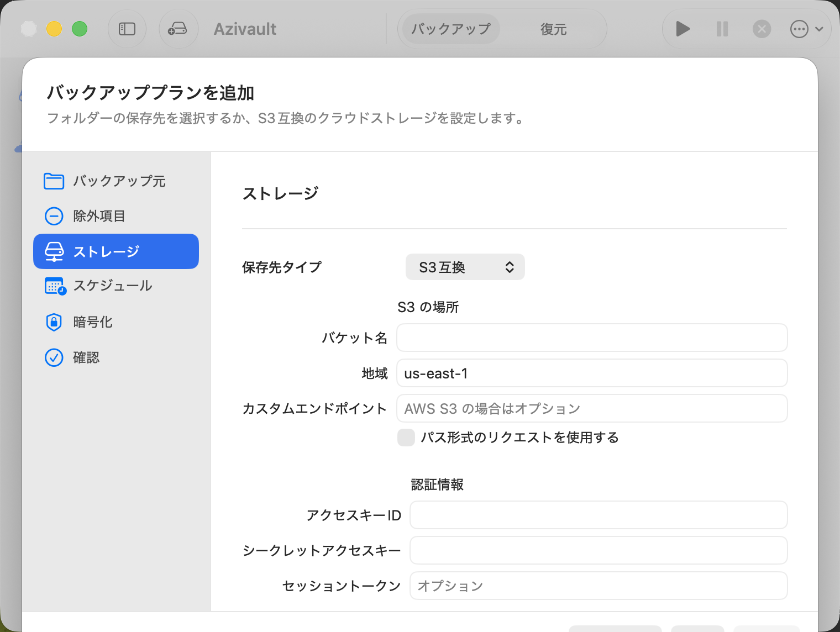Click the add storage drive icon

tap(178, 29)
